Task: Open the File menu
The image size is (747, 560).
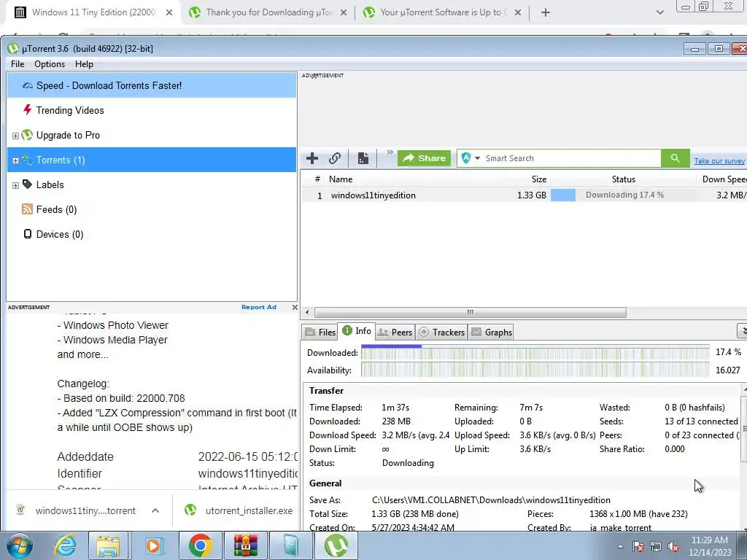Action: point(18,64)
